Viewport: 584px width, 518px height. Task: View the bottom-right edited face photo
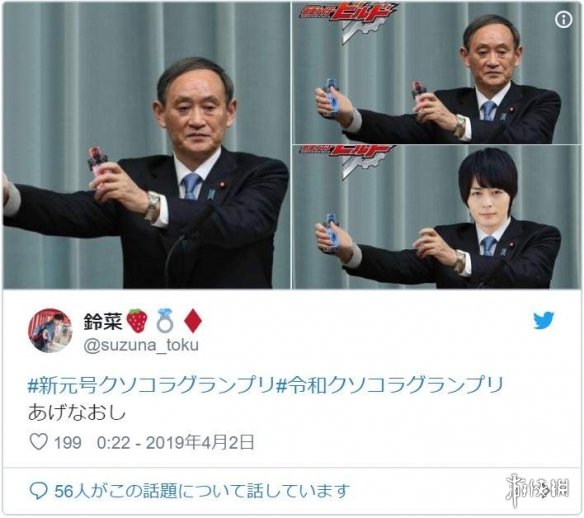437,217
